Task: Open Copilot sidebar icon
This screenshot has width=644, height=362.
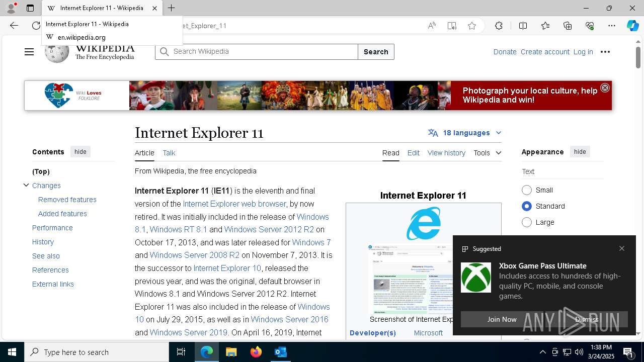Action: pos(632,26)
